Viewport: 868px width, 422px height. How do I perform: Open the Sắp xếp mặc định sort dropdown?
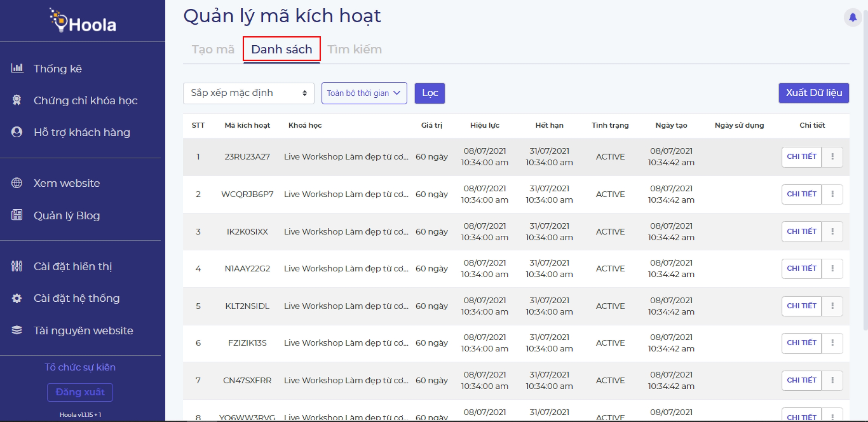tap(248, 93)
